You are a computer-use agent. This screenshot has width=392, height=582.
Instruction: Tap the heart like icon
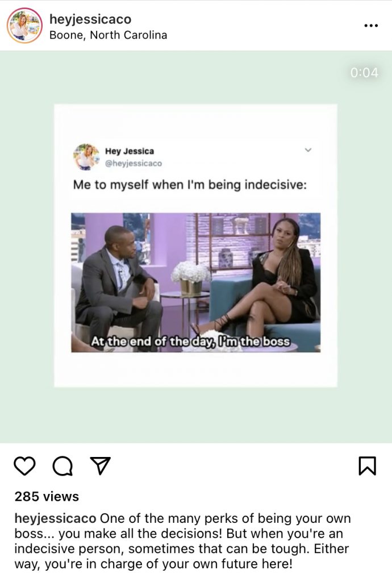24,465
